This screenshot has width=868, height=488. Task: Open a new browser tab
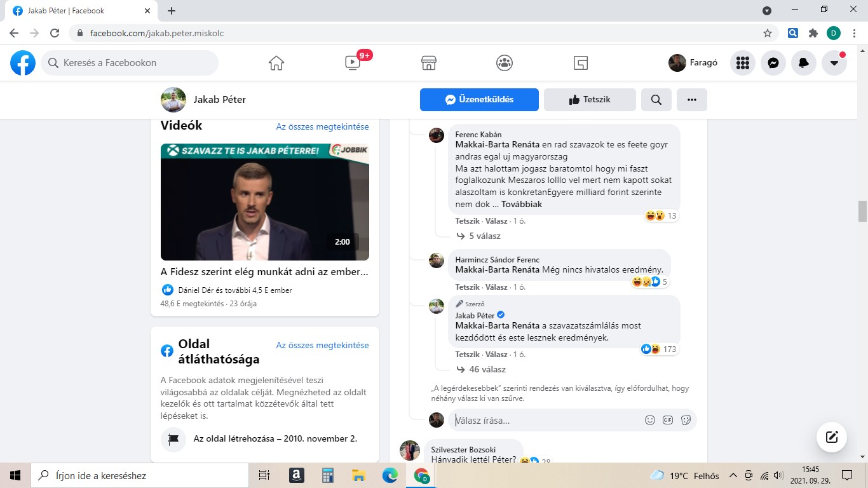172,11
